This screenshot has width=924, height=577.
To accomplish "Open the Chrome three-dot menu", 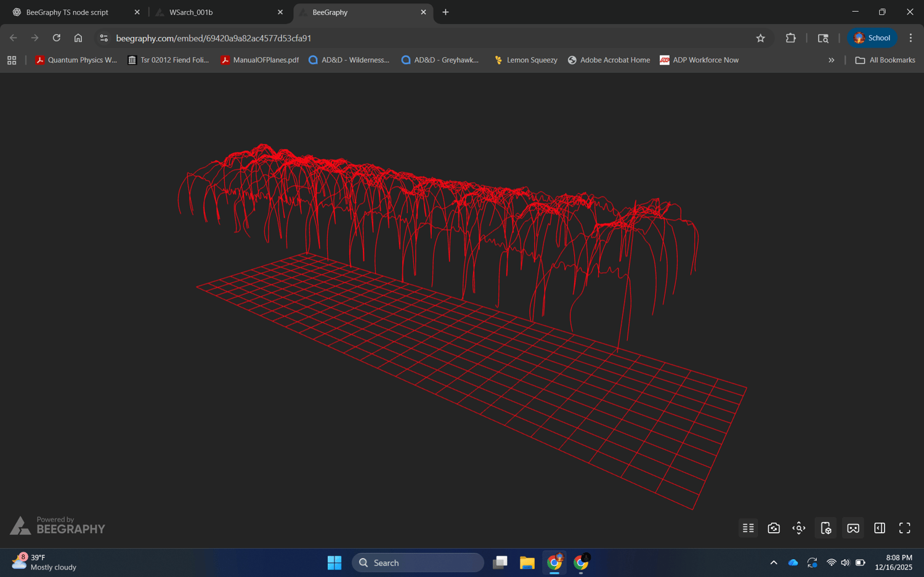I will tap(910, 38).
